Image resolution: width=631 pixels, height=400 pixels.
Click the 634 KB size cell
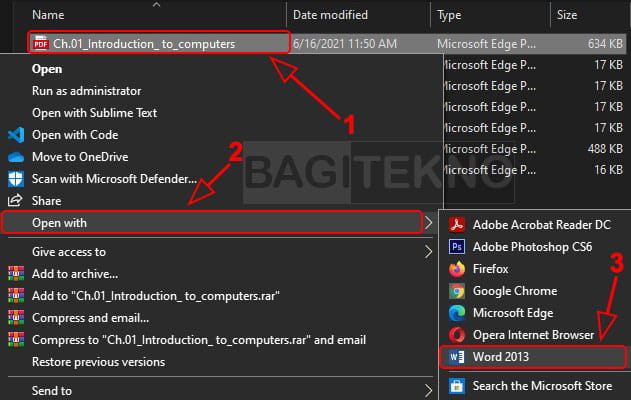(x=605, y=43)
